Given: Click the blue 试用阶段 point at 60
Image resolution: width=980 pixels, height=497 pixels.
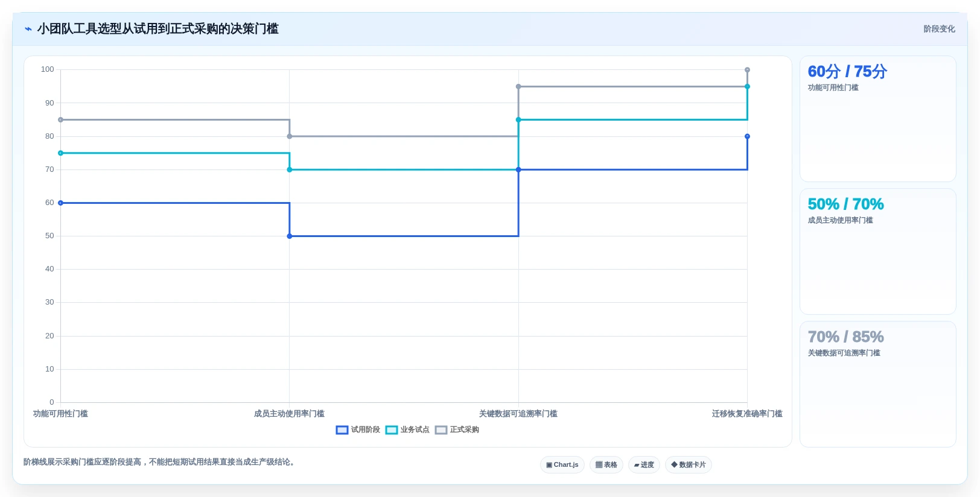Looking at the screenshot, I should coord(60,203).
